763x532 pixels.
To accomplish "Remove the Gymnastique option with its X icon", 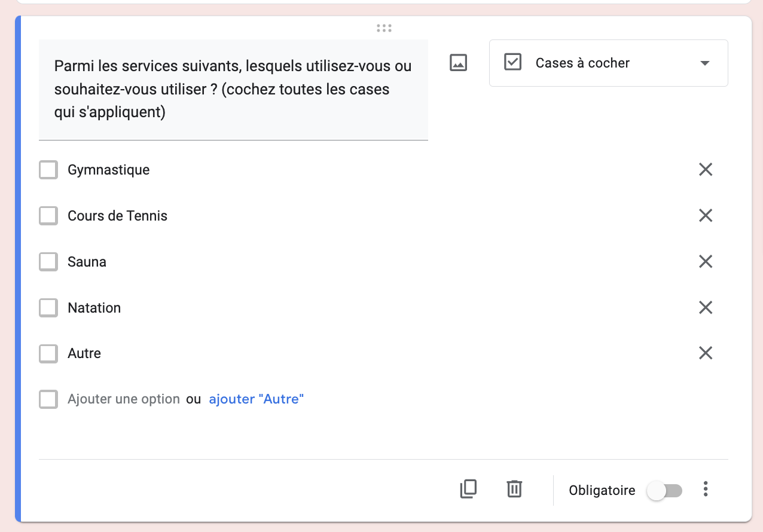I will pyautogui.click(x=705, y=170).
